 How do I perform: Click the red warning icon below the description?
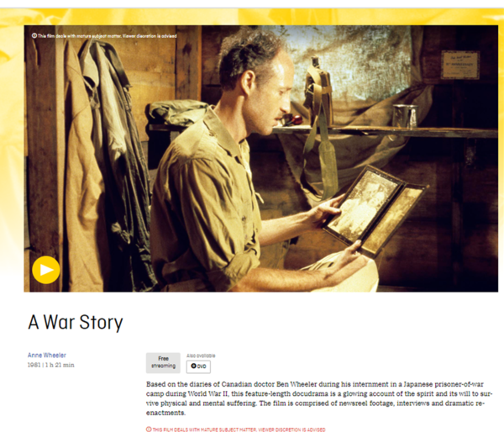click(x=149, y=429)
